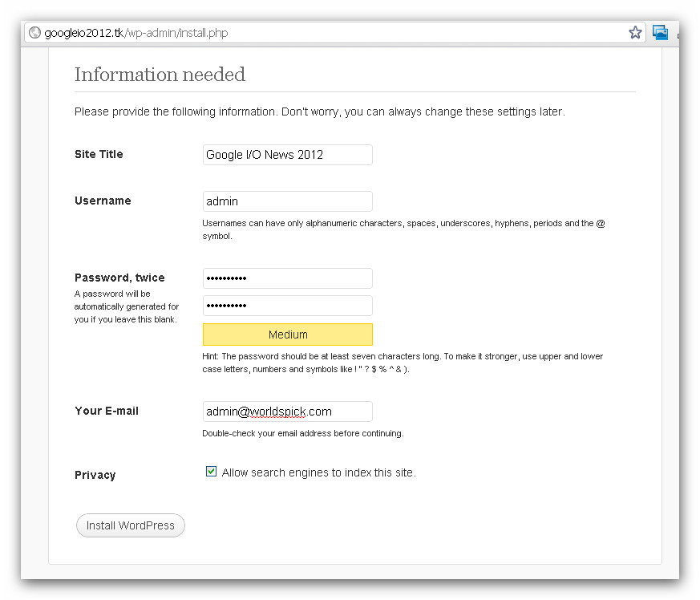This screenshot has width=700, height=600.
Task: Click the Site Title input field
Action: click(287, 155)
